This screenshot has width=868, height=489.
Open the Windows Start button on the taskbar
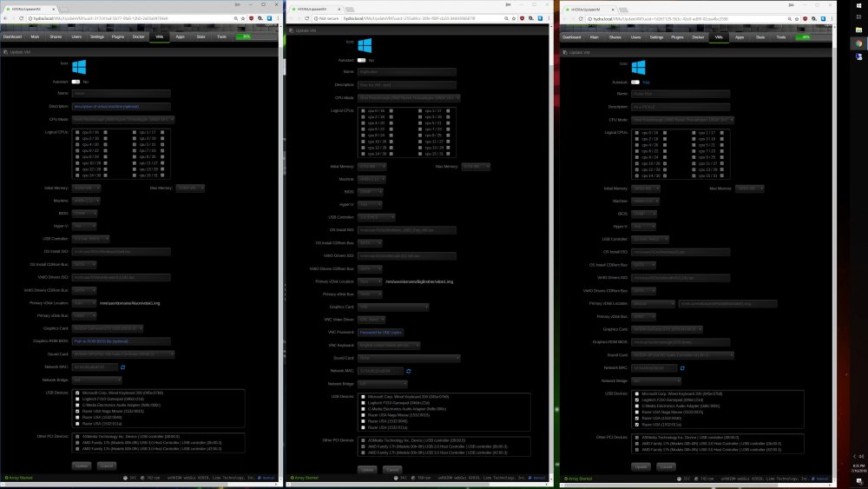click(x=858, y=6)
